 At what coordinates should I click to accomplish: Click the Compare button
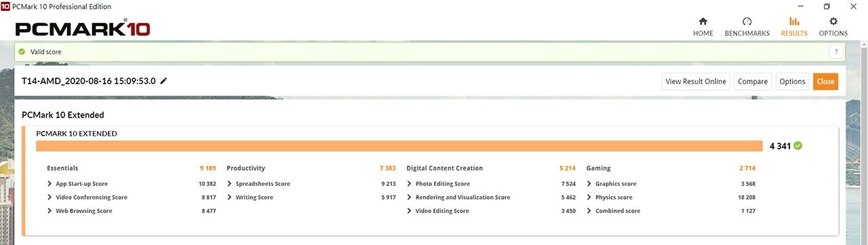[753, 81]
